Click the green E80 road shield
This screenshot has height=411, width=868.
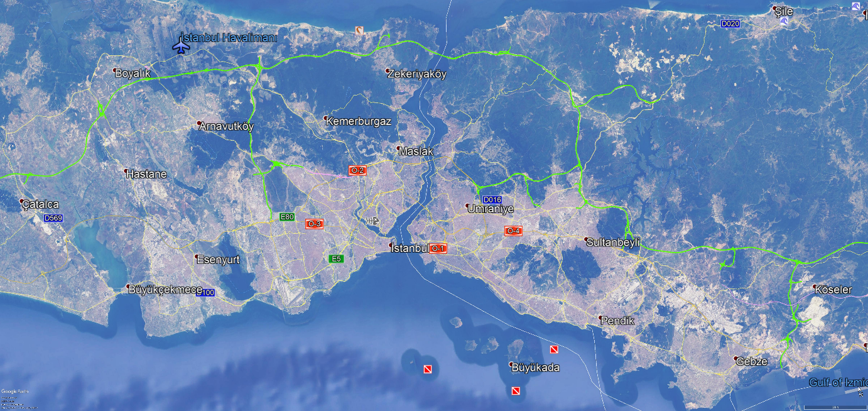pyautogui.click(x=287, y=217)
